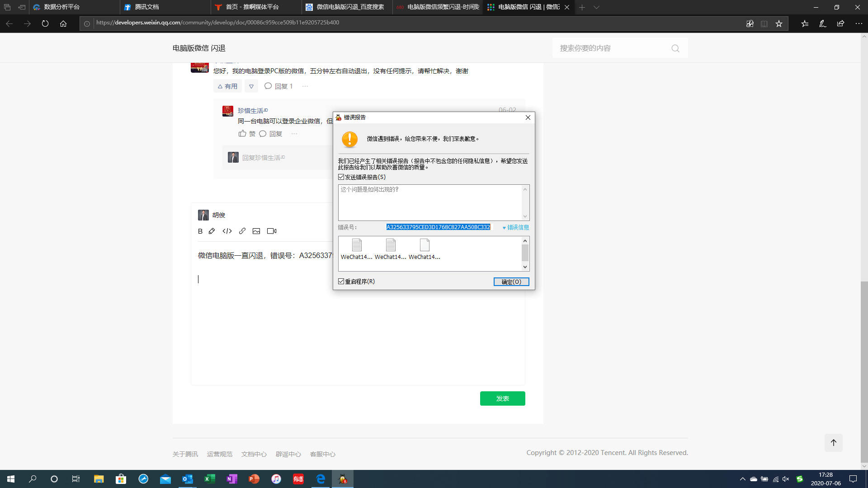Open the browser tabs chevron dropdown

596,7
